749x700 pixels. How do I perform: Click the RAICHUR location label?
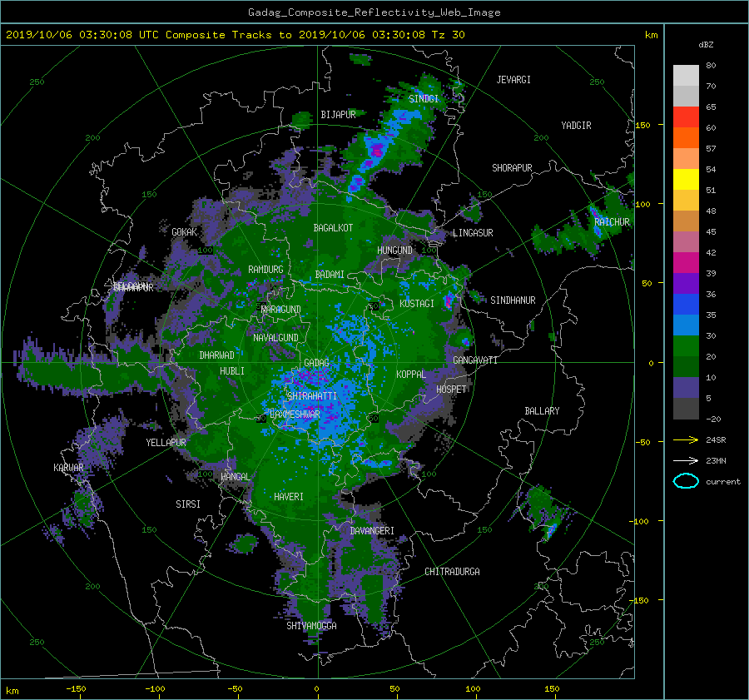612,222
